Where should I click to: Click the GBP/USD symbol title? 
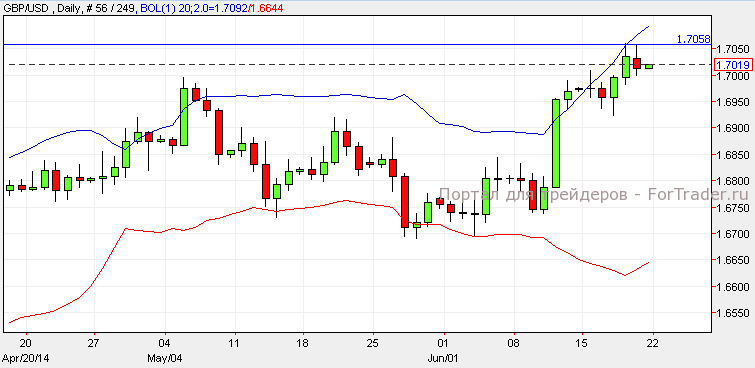(25, 8)
